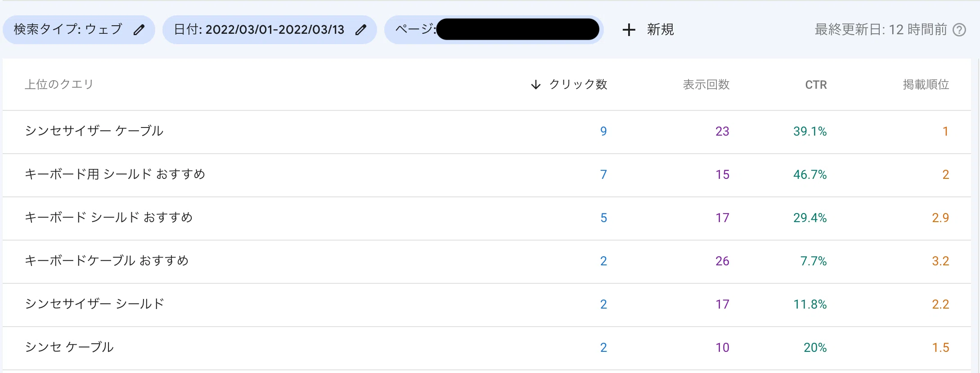Select the シンセ ケーブル query row

pyautogui.click(x=487, y=348)
